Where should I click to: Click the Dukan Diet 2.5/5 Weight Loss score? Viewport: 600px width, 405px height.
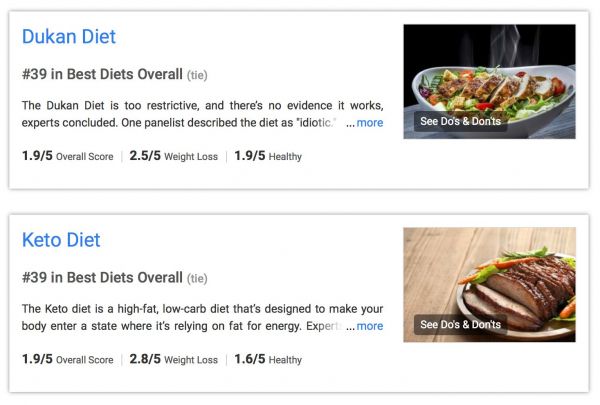point(173,156)
